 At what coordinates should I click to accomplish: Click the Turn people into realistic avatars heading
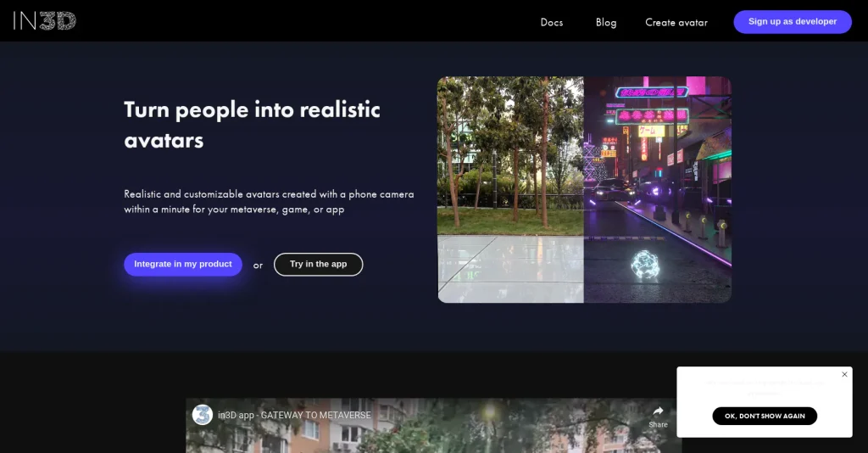click(x=252, y=124)
